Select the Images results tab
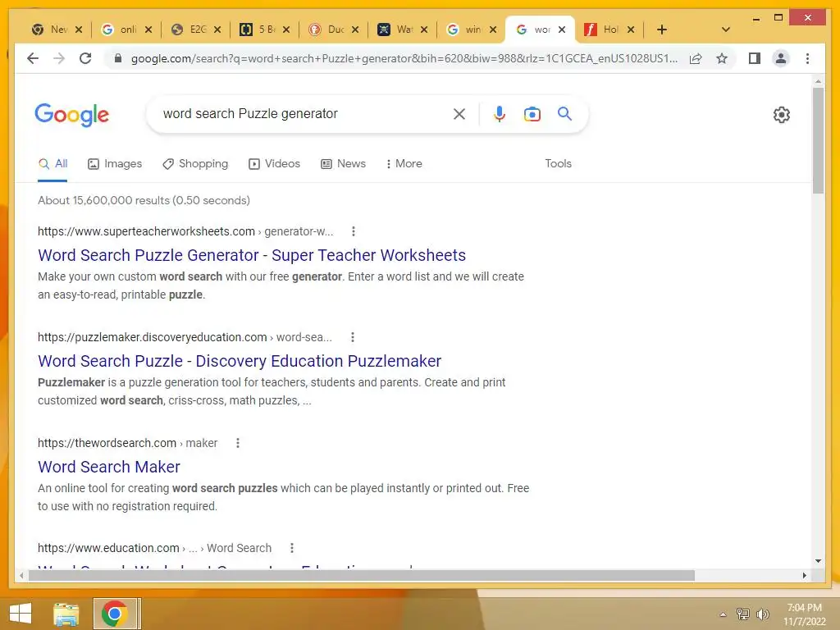The height and width of the screenshot is (630, 840). 115,163
